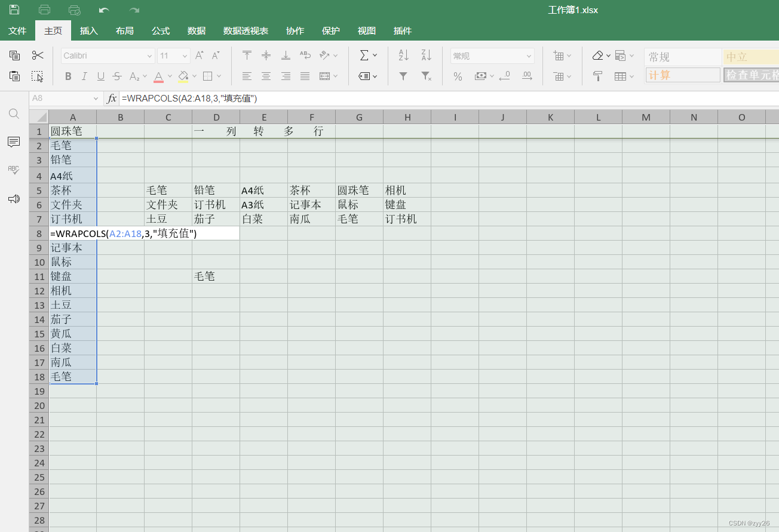Open Search from left sidebar

point(14,113)
